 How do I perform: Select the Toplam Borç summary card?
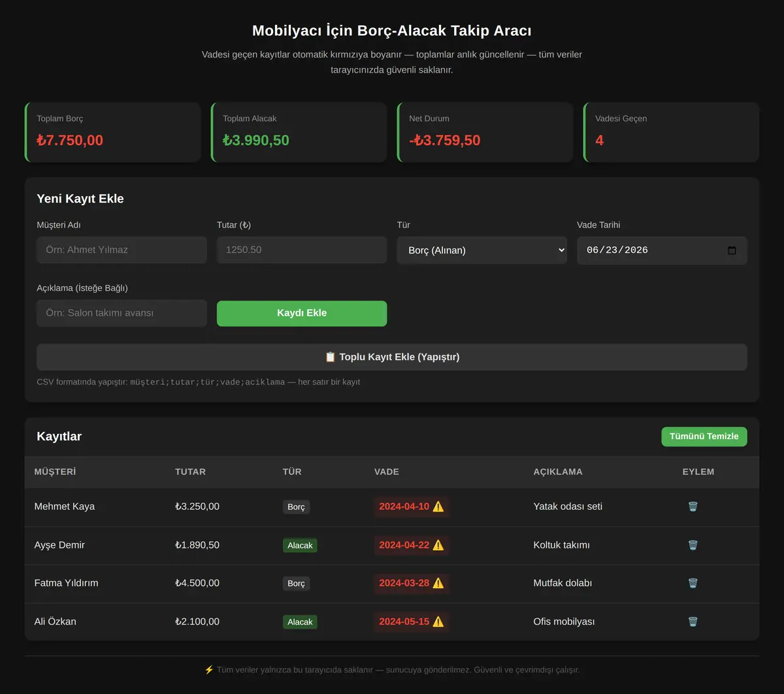(x=112, y=132)
